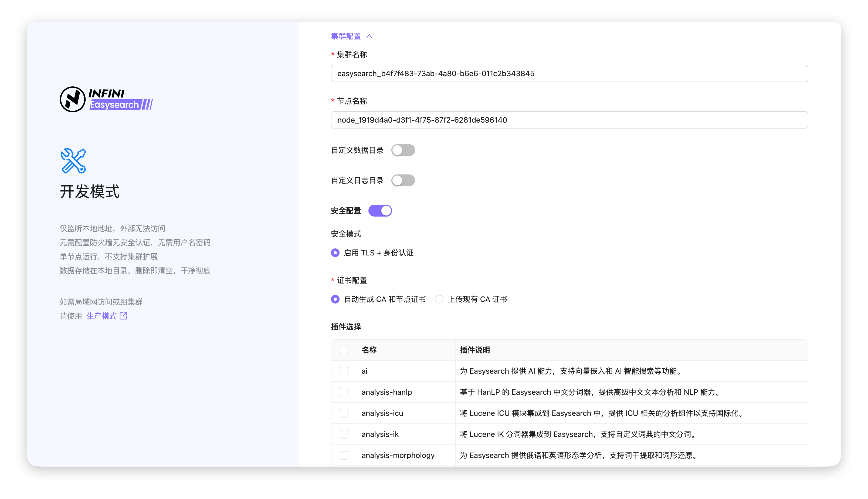Click into the 集群名称 input field

pos(569,73)
